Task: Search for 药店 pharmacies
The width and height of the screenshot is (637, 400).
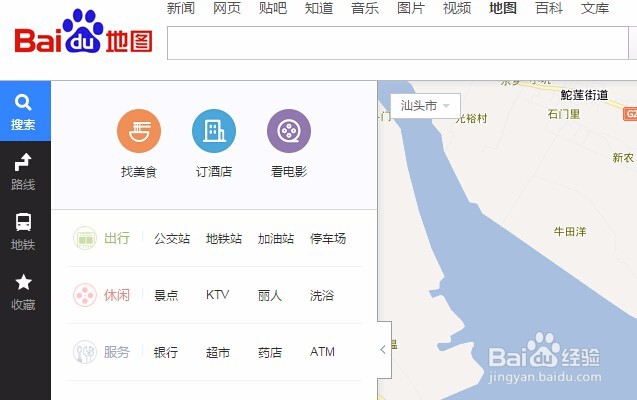Action: pyautogui.click(x=270, y=352)
